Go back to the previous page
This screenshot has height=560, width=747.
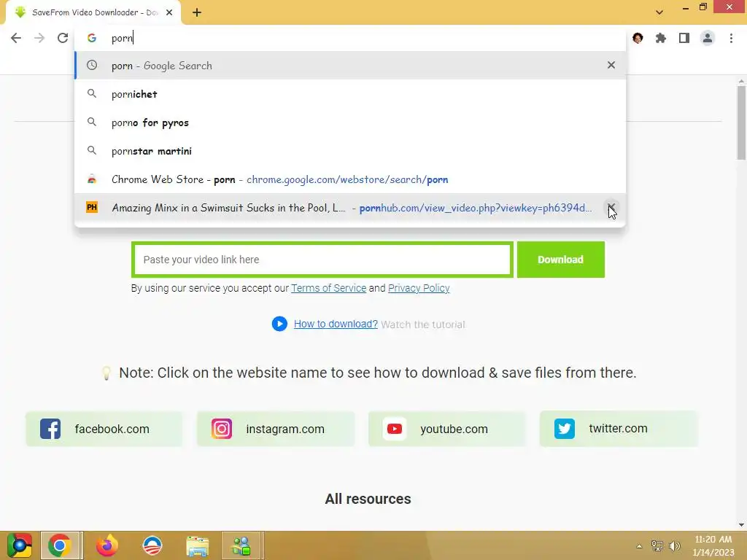(16, 38)
